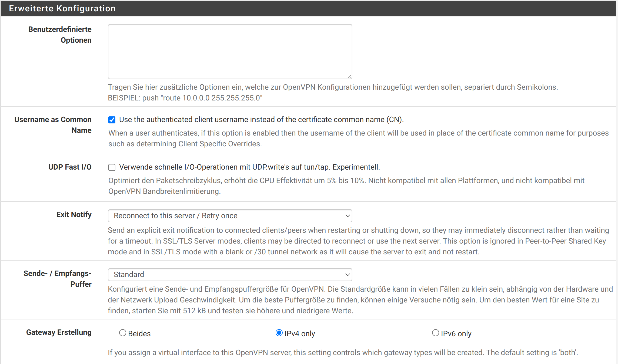Click the 'Use the authenticated client username' label
This screenshot has height=364, width=618.
pos(261,120)
